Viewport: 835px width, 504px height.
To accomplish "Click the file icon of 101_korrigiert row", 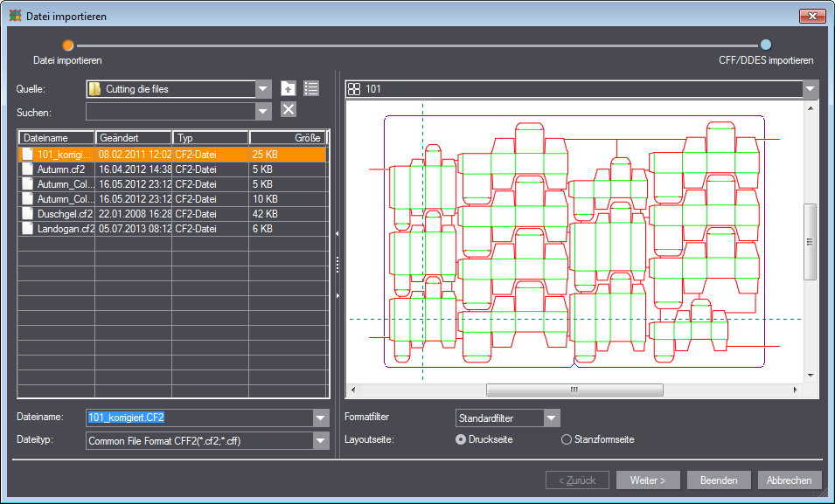I will 28,155.
